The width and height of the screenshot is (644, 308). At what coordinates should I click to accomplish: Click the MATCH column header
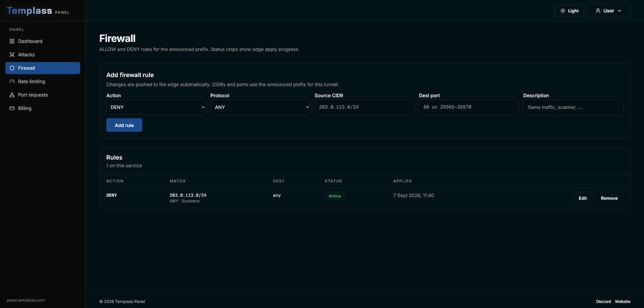(x=178, y=181)
